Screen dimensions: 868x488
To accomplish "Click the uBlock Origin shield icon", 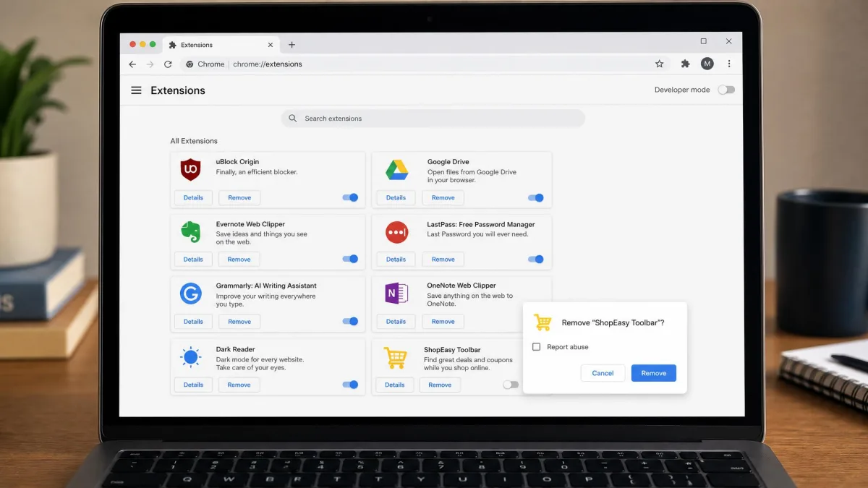I will pos(190,169).
